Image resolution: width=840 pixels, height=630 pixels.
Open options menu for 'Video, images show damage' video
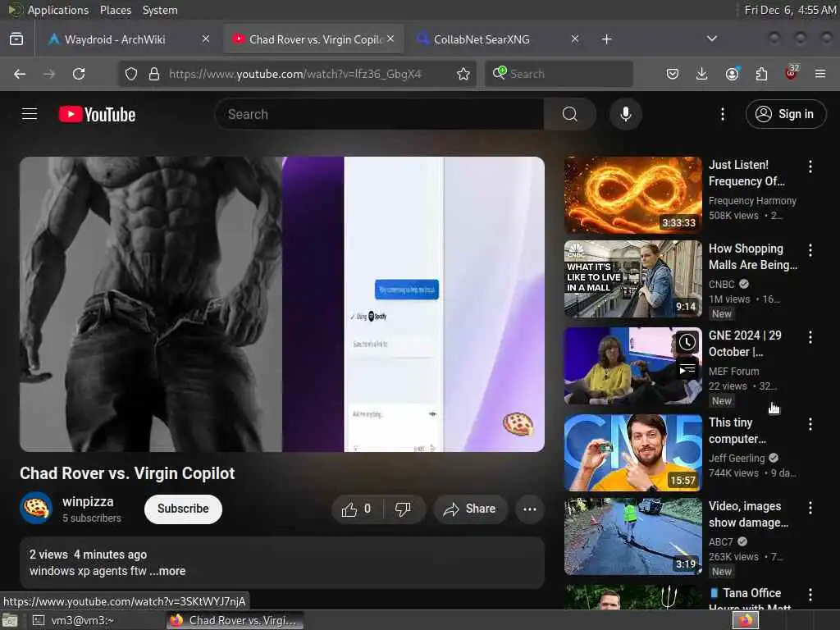810,508
